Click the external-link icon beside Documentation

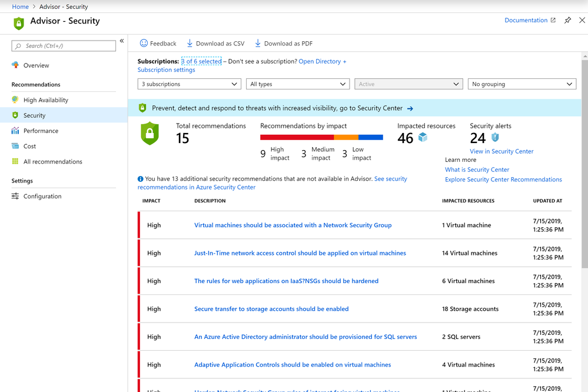553,20
